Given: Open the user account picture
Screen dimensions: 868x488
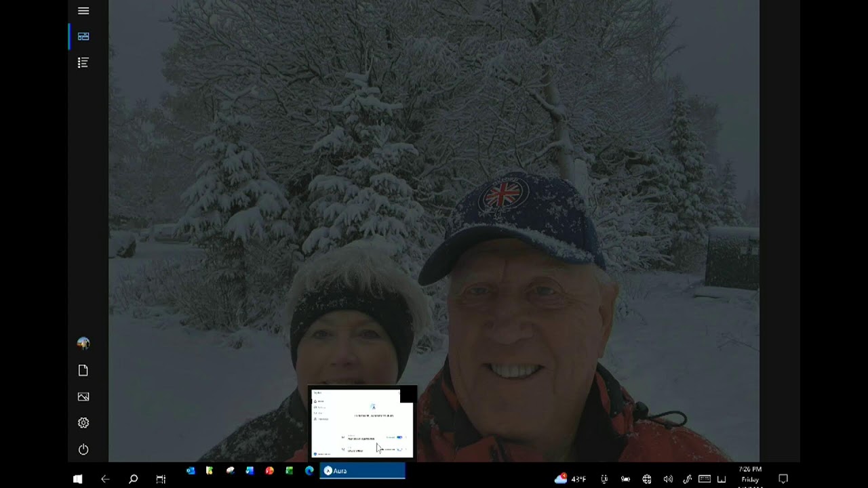Looking at the screenshot, I should 83,344.
